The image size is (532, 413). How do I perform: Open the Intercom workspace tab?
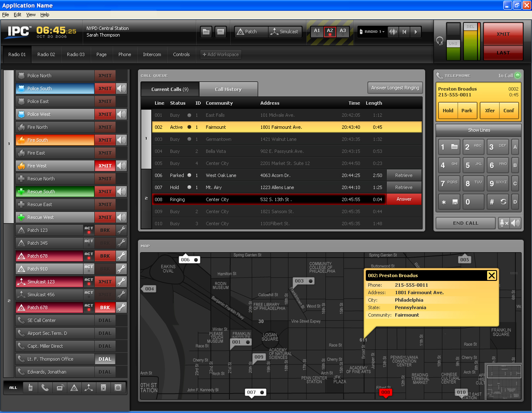click(x=152, y=54)
